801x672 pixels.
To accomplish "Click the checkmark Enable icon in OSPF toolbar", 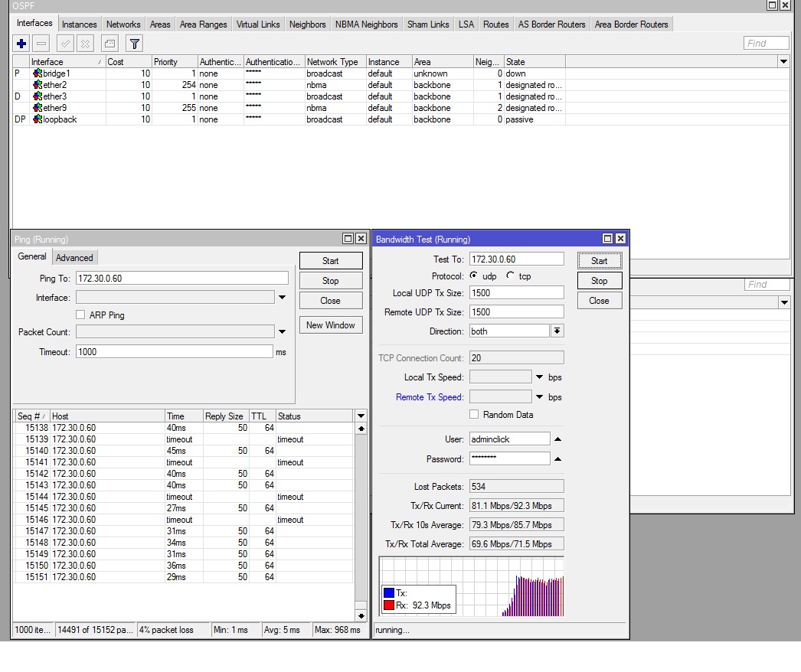I will (67, 44).
